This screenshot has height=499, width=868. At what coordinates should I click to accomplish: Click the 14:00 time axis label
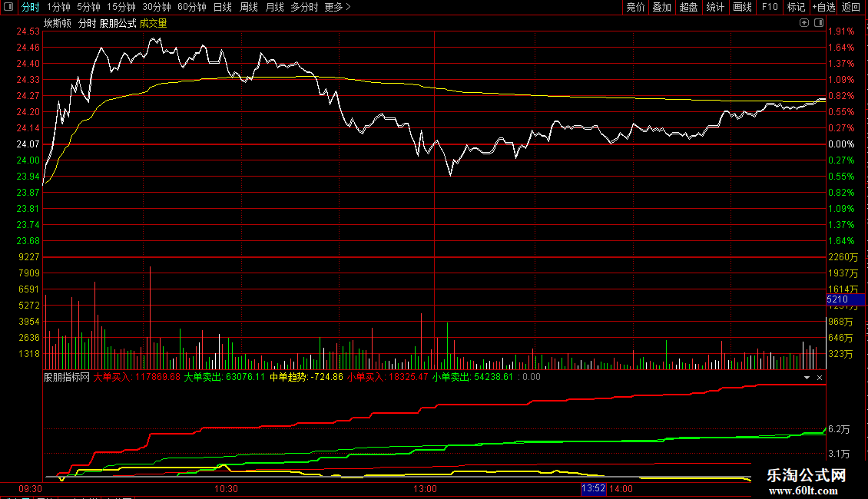(621, 489)
